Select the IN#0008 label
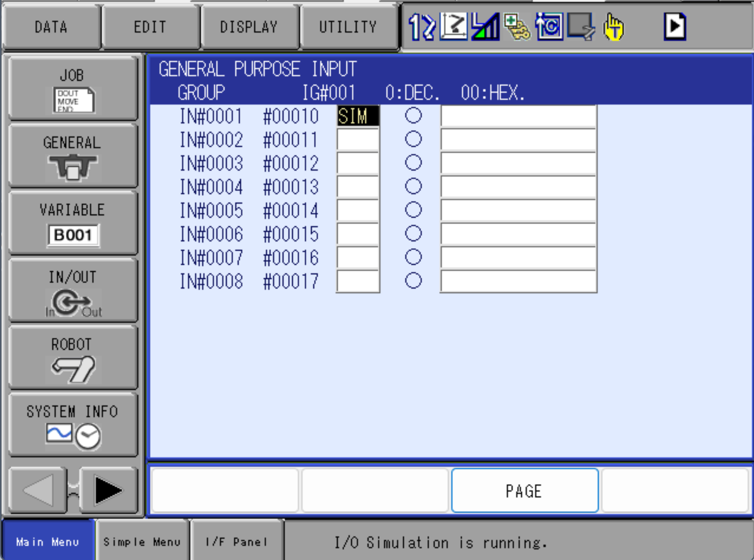 pyautogui.click(x=211, y=281)
